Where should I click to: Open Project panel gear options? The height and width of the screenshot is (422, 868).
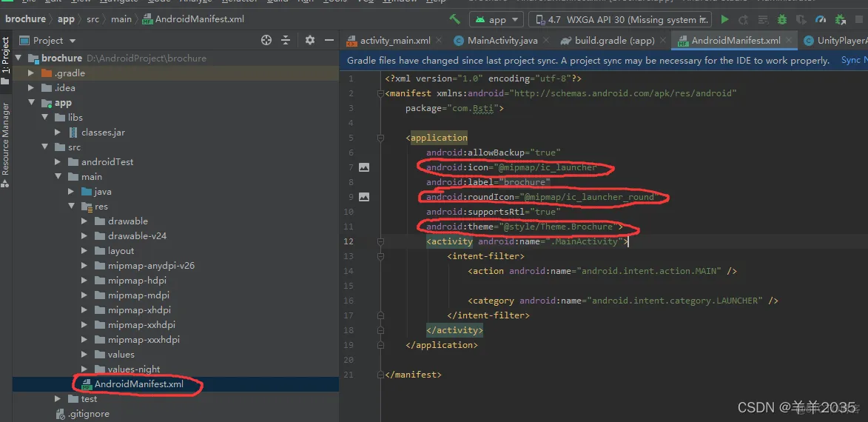pos(310,40)
